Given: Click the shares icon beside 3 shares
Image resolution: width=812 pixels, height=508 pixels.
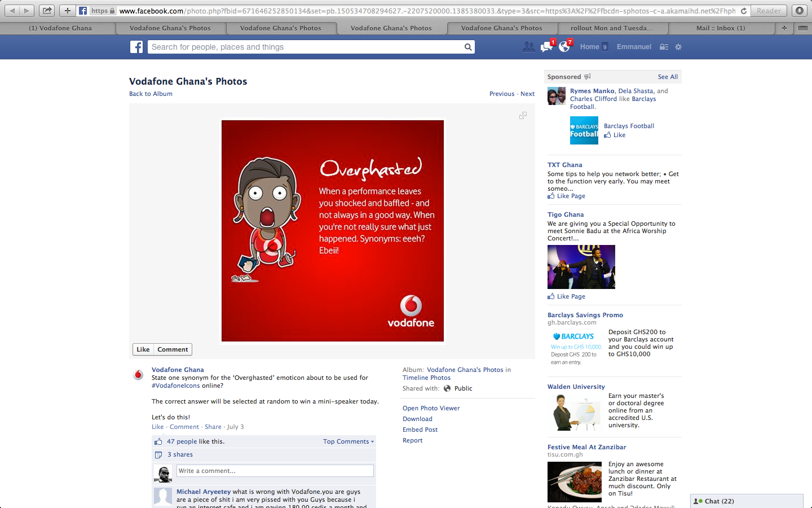Looking at the screenshot, I should (x=158, y=454).
